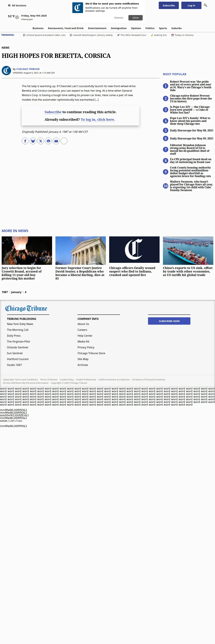Open container ship port thumbnail
215x644 pixels.
click(x=188, y=250)
